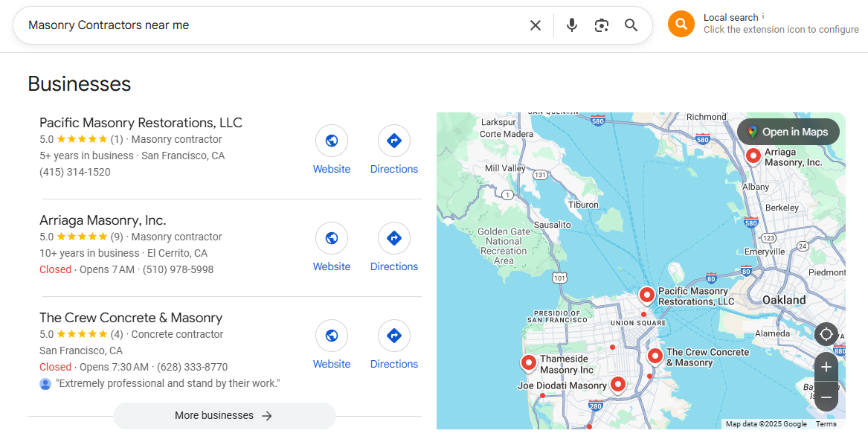Open map in Google Maps
Viewport: 868px width, 445px height.
click(x=788, y=132)
